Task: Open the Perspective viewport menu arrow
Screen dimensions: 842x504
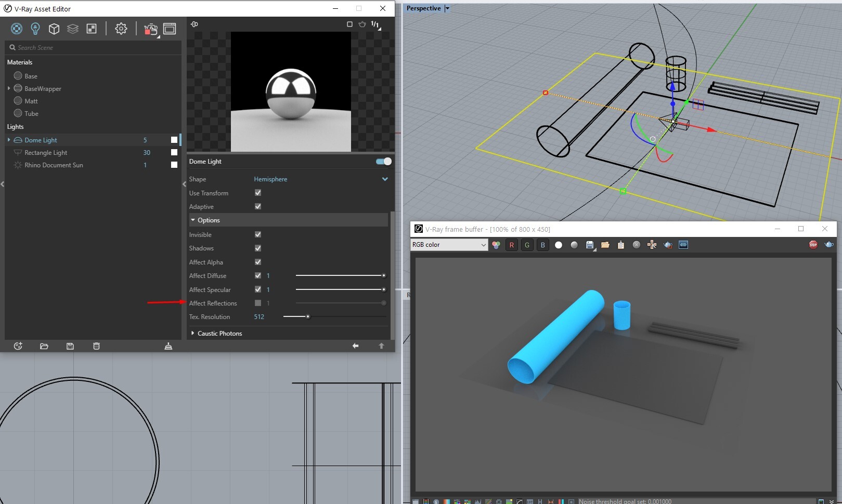Action: [447, 8]
